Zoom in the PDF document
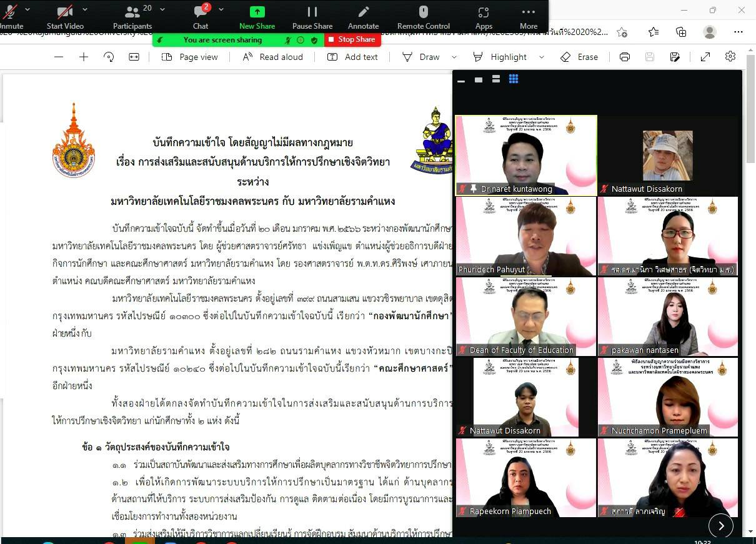 tap(84, 57)
